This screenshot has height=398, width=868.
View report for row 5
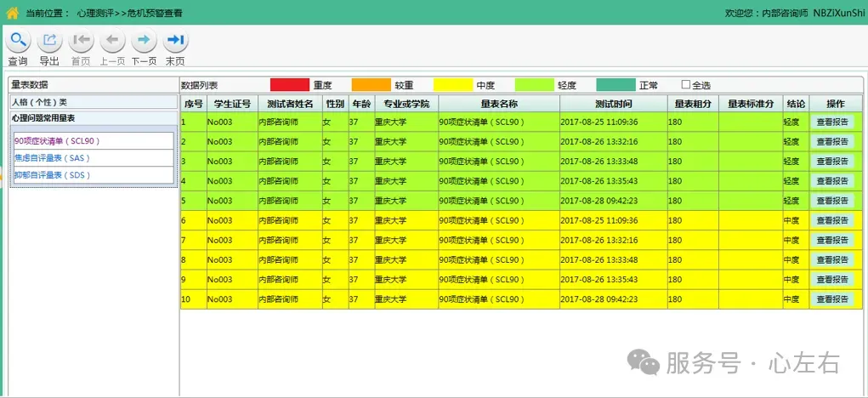[x=832, y=201]
